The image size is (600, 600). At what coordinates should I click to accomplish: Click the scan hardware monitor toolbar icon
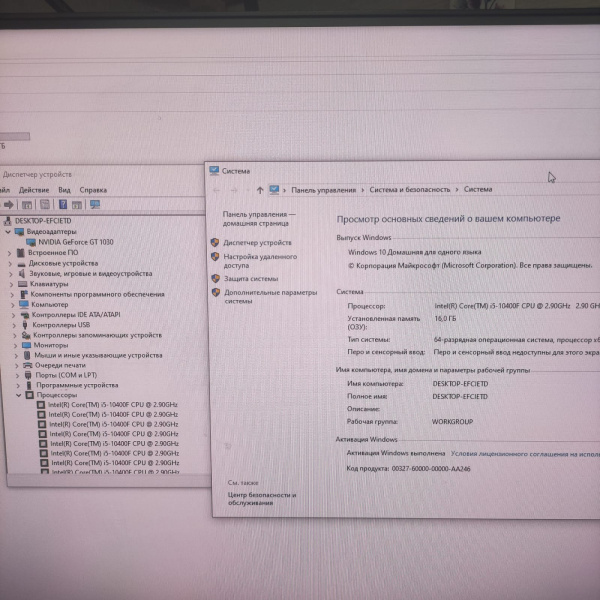96,205
